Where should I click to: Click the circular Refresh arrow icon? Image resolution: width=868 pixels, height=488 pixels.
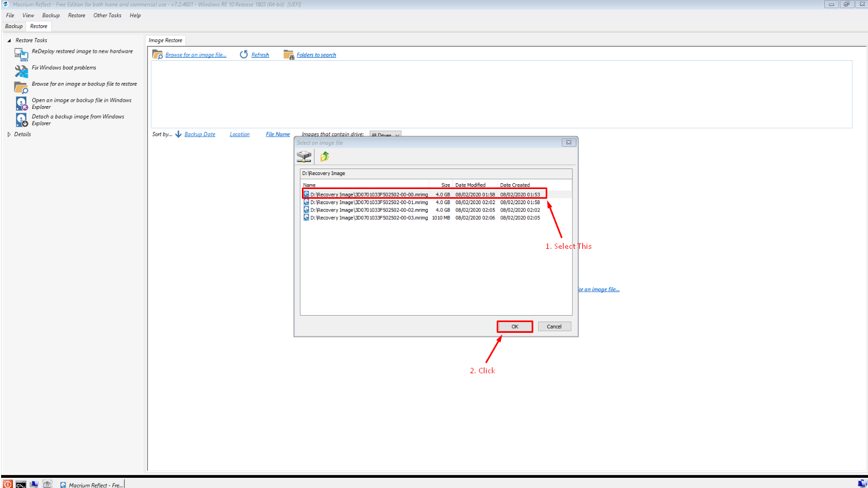[x=244, y=54]
